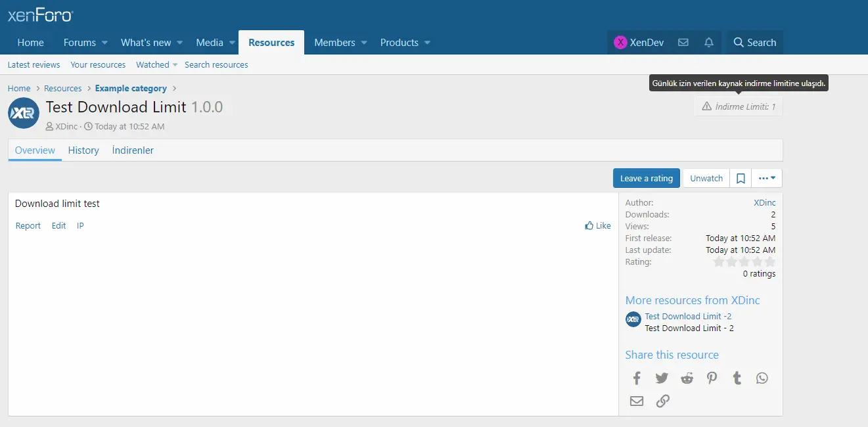Open Test Download Limit -2 resource
The width and height of the screenshot is (868, 427).
coord(688,316)
